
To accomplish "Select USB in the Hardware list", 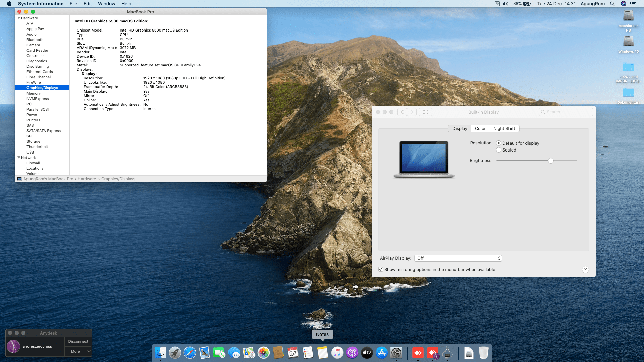I will 30,152.
